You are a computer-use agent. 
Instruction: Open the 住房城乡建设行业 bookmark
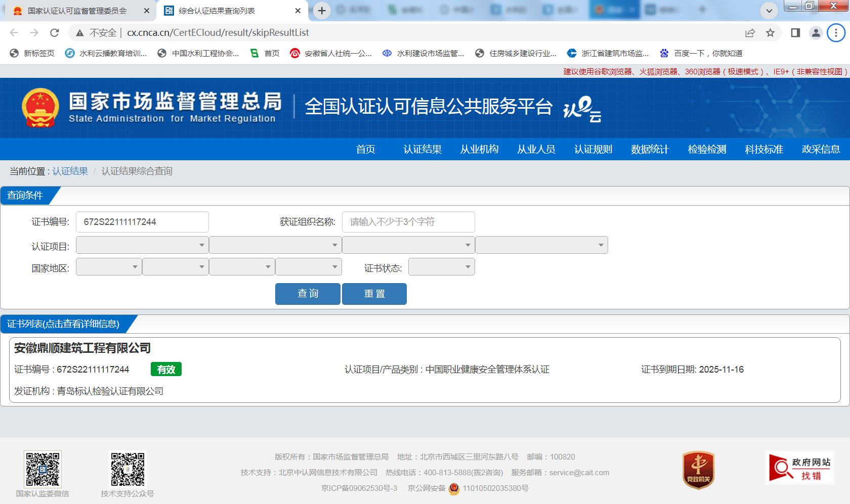(x=516, y=53)
